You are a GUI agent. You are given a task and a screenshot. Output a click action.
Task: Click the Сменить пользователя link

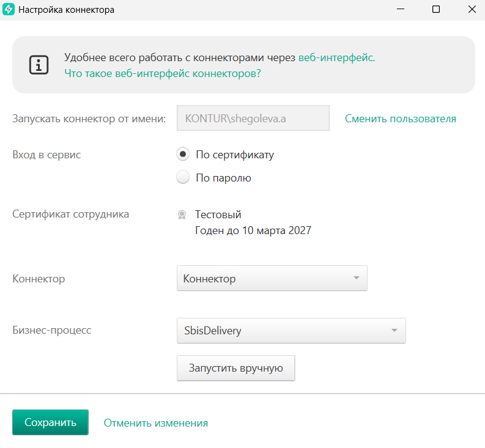pos(400,119)
